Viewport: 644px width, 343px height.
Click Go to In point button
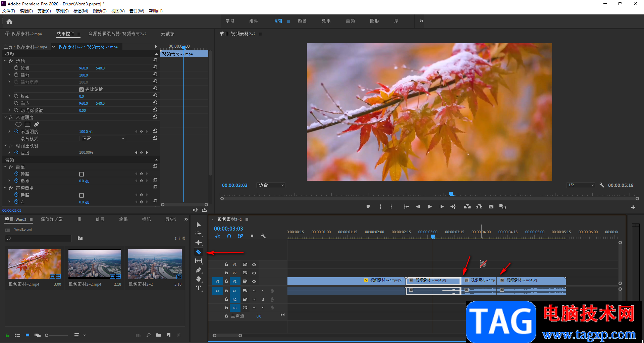(x=407, y=207)
